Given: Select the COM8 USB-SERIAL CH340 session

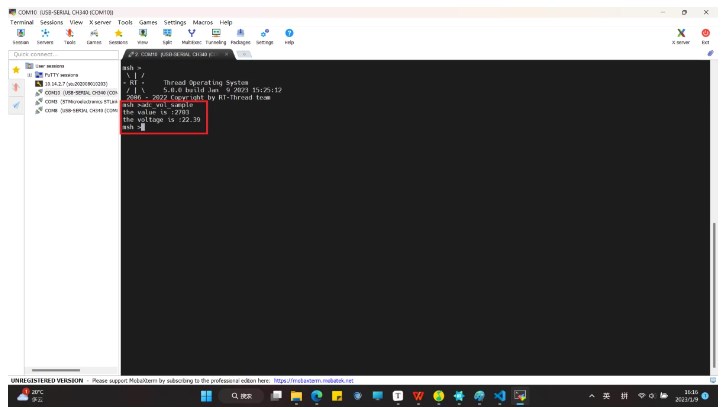Looking at the screenshot, I should tap(77, 110).
